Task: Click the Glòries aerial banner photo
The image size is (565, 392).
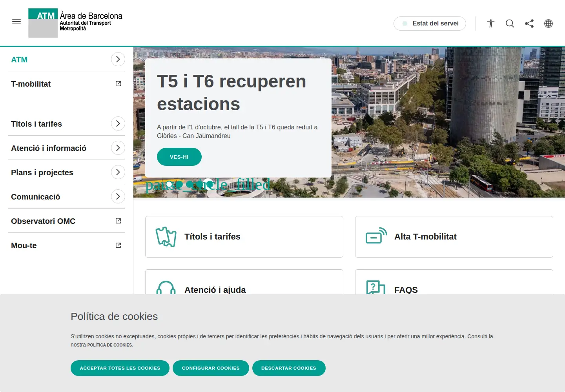Action: 447,122
